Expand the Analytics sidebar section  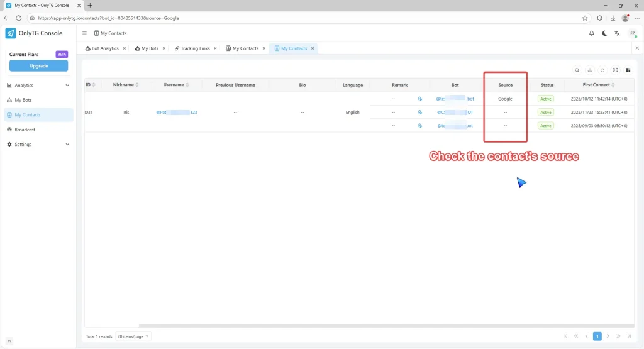pos(38,86)
